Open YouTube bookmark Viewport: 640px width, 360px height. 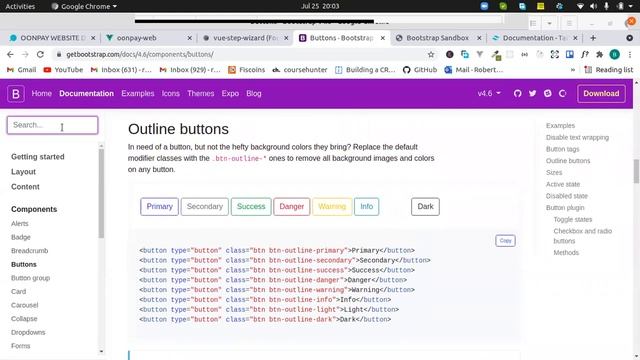(x=63, y=70)
